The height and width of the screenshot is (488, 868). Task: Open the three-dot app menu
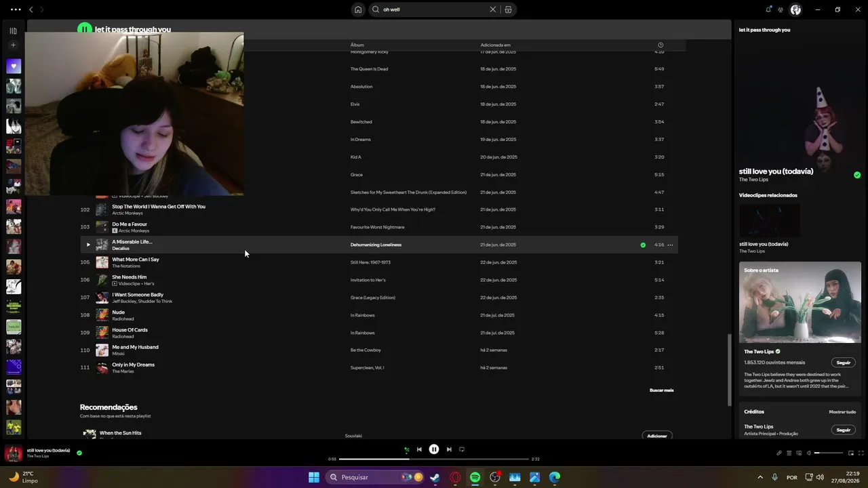pos(16,9)
